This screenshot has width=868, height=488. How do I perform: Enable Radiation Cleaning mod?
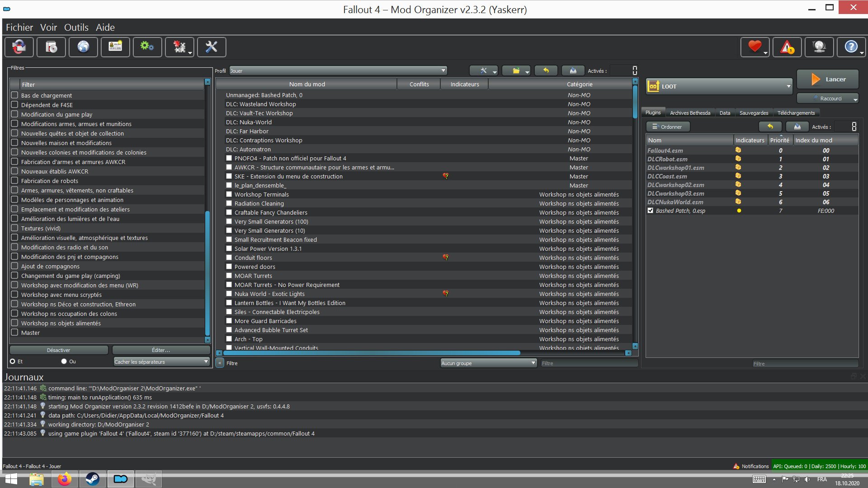pyautogui.click(x=229, y=203)
